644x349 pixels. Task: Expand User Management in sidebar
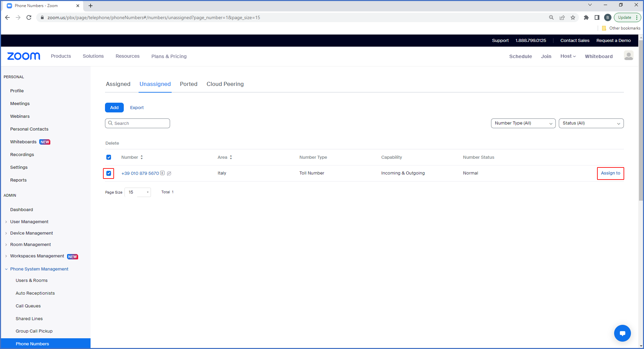coord(29,222)
